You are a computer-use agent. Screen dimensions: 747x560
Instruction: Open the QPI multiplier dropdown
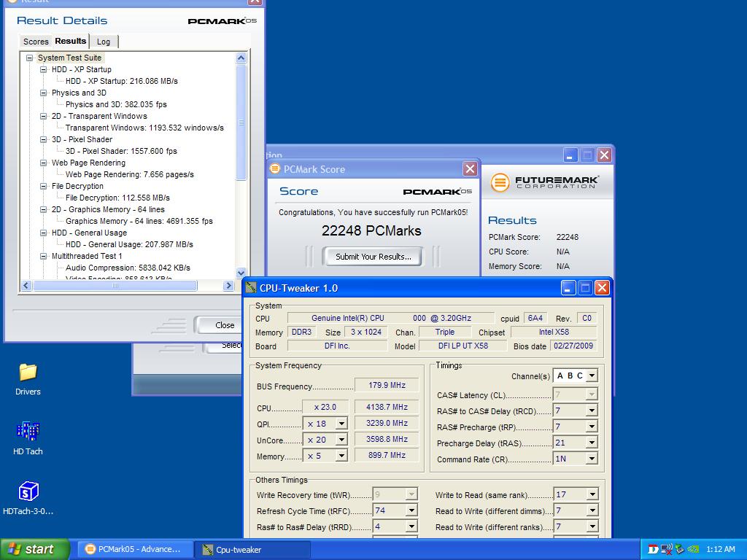[341, 424]
